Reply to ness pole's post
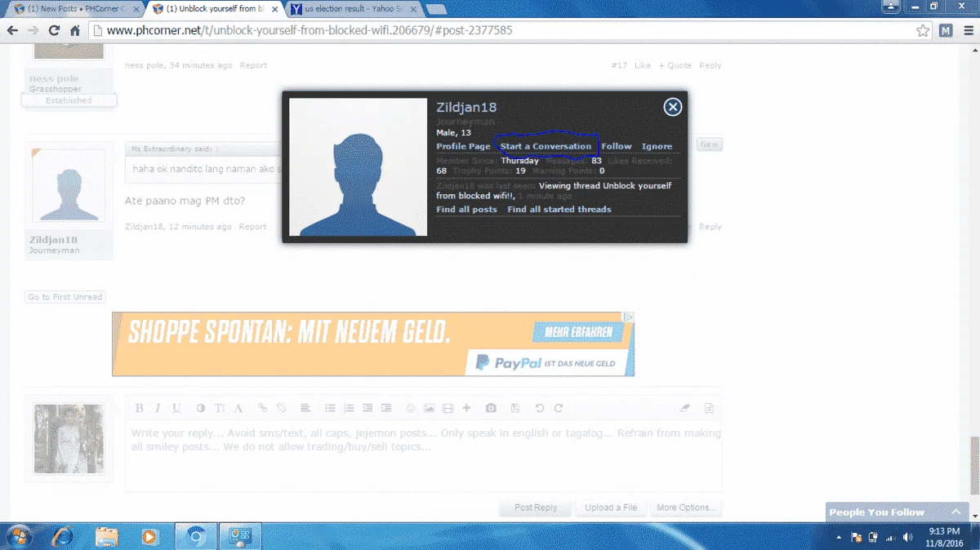 [710, 65]
